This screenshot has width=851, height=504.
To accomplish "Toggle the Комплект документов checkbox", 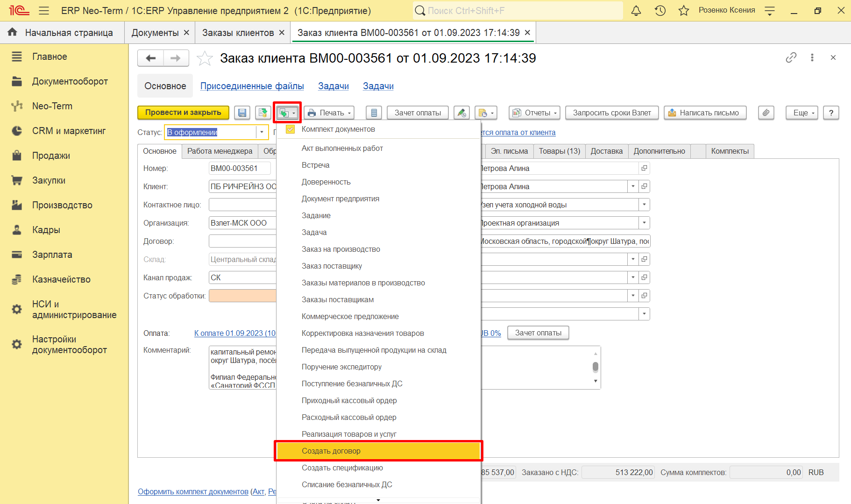I will pyautogui.click(x=291, y=129).
